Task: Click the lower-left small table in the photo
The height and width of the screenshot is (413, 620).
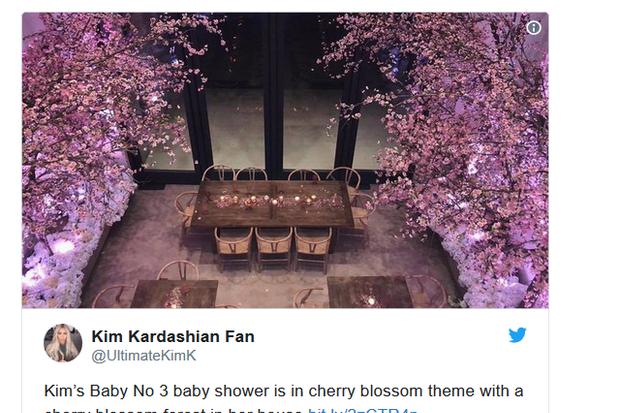Action: tap(174, 294)
